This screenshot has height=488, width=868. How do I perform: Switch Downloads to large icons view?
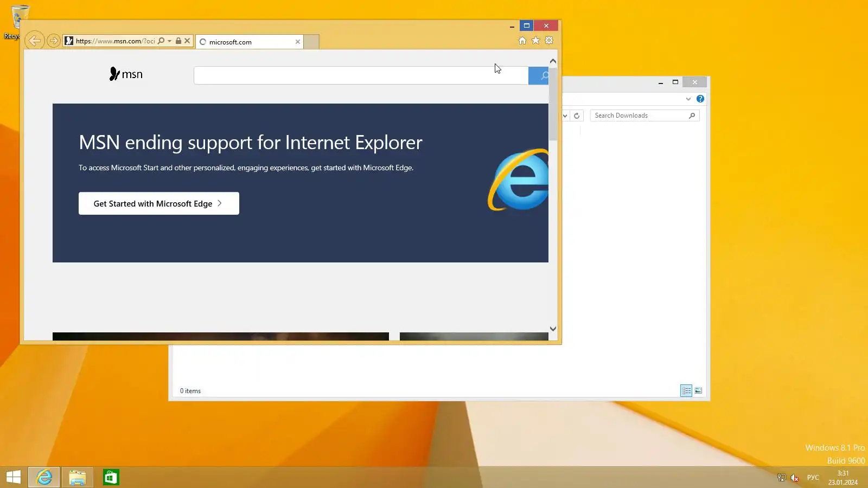click(x=698, y=390)
